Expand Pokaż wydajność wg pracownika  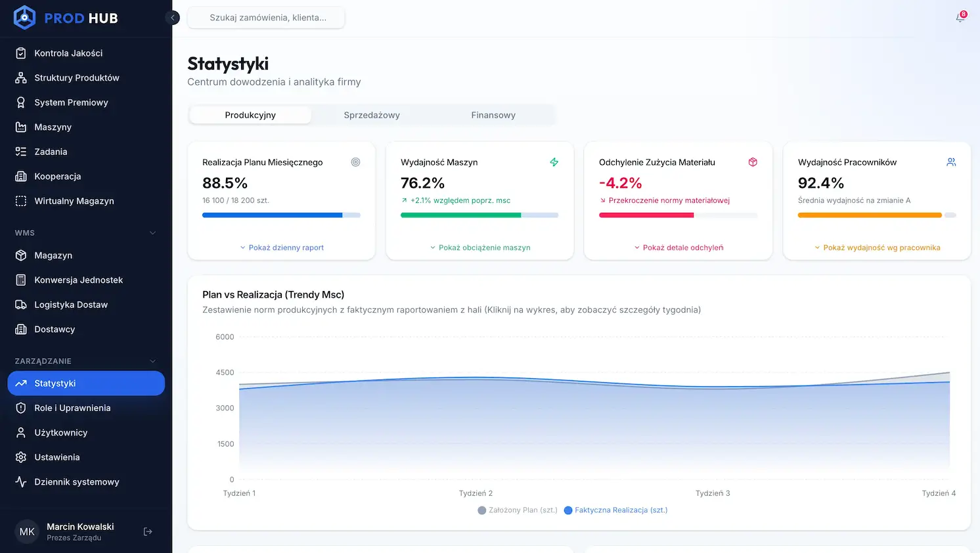(877, 248)
